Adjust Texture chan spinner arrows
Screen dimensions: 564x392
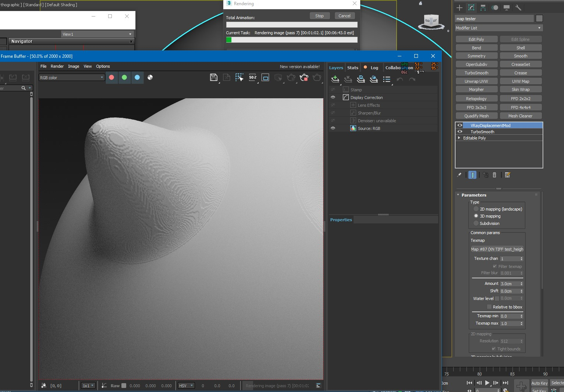tap(521, 259)
